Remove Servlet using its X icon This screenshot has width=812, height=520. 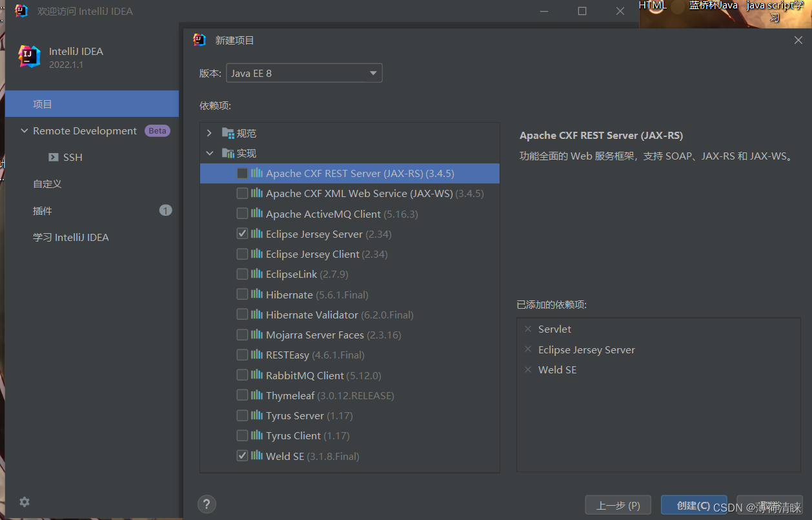click(528, 329)
